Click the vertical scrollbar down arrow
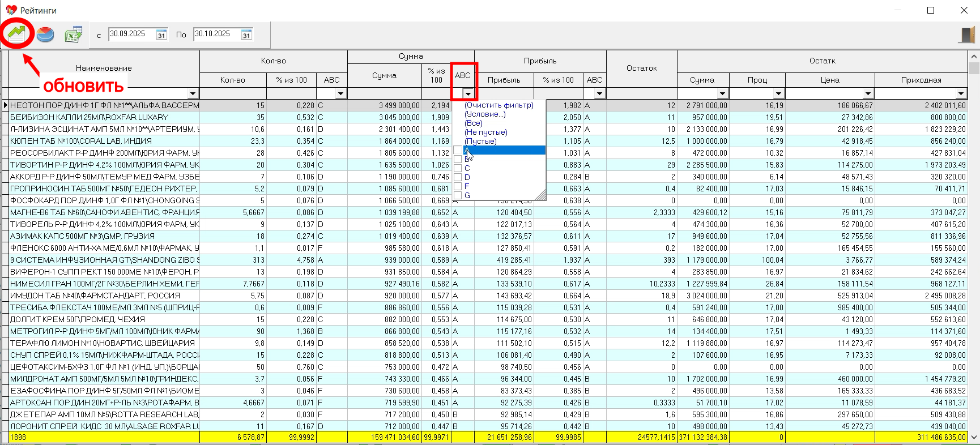Screen dimensions: 980x445 [974, 437]
